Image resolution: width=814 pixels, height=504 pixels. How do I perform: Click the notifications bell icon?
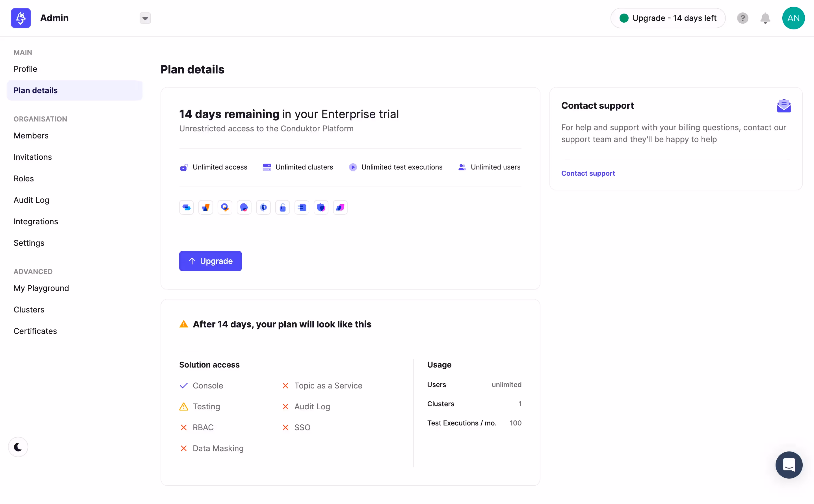765,18
